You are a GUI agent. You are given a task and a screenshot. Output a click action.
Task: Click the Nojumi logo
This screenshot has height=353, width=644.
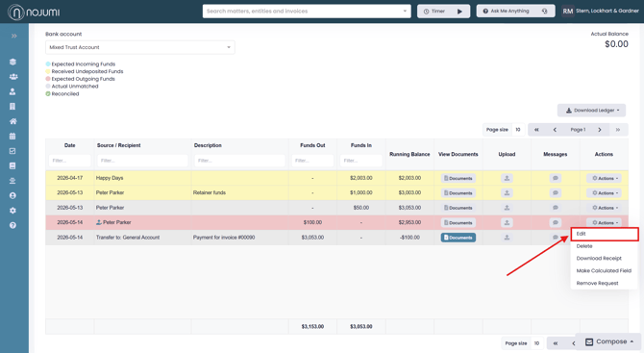[34, 12]
